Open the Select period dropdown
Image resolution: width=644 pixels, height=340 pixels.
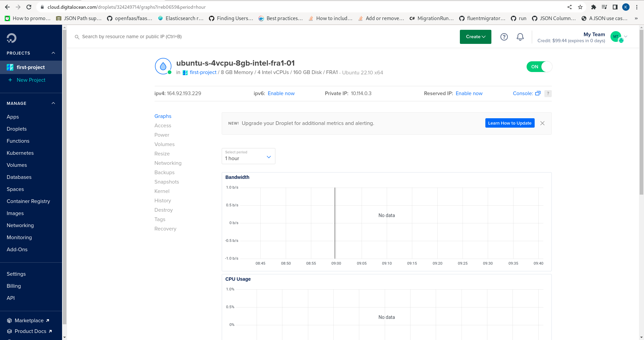(x=248, y=156)
